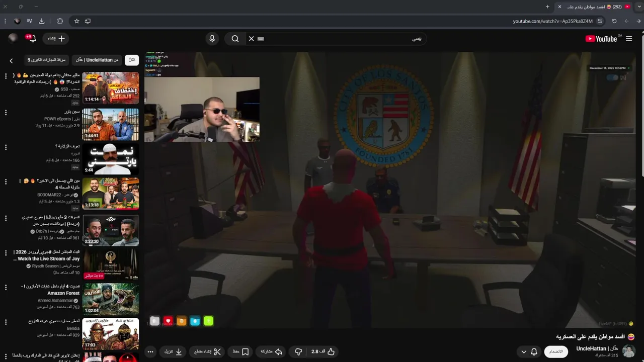Open options for تعرف الزلابية video
Screen dimensions: 644x362
point(6,147)
